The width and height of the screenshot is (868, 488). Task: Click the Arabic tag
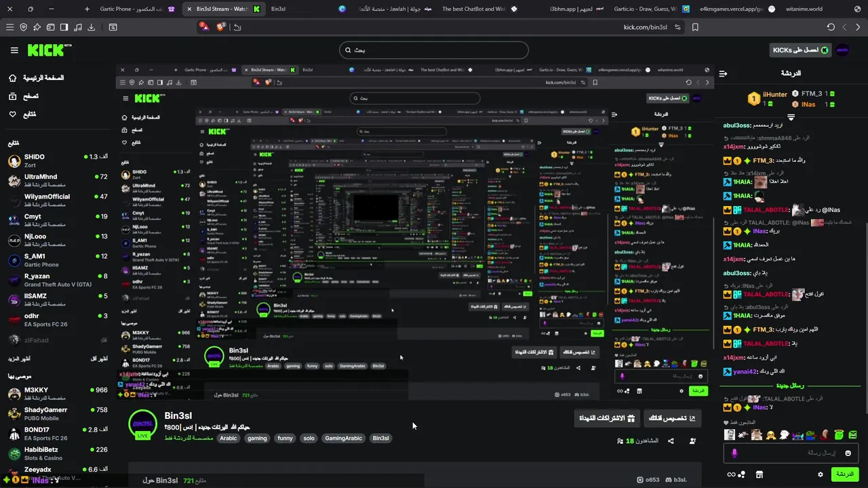[x=229, y=439]
